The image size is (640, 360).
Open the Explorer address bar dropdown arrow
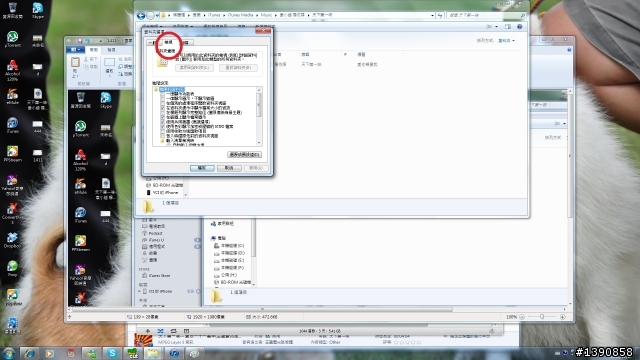(x=432, y=16)
